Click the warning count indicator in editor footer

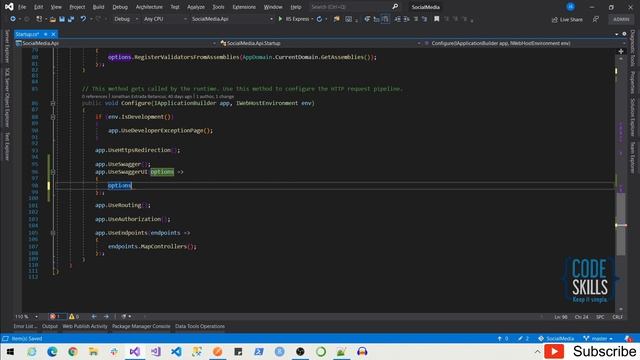pos(74,316)
